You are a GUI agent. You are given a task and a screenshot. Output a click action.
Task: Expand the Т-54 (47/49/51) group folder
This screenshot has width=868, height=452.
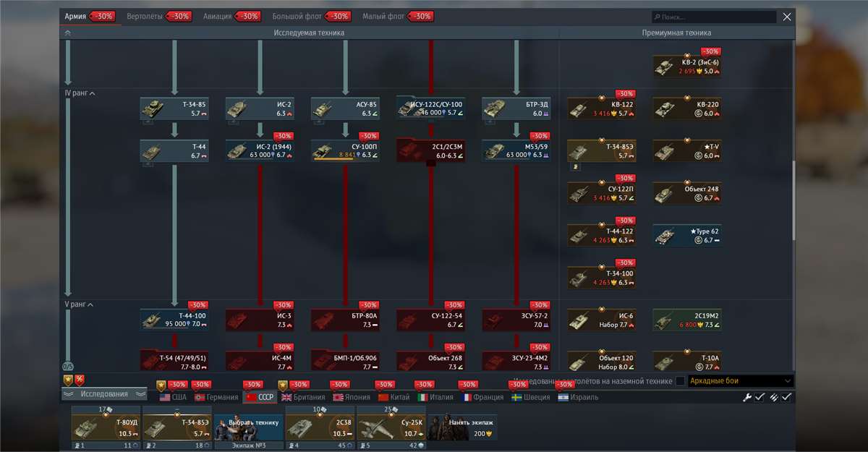tap(174, 362)
